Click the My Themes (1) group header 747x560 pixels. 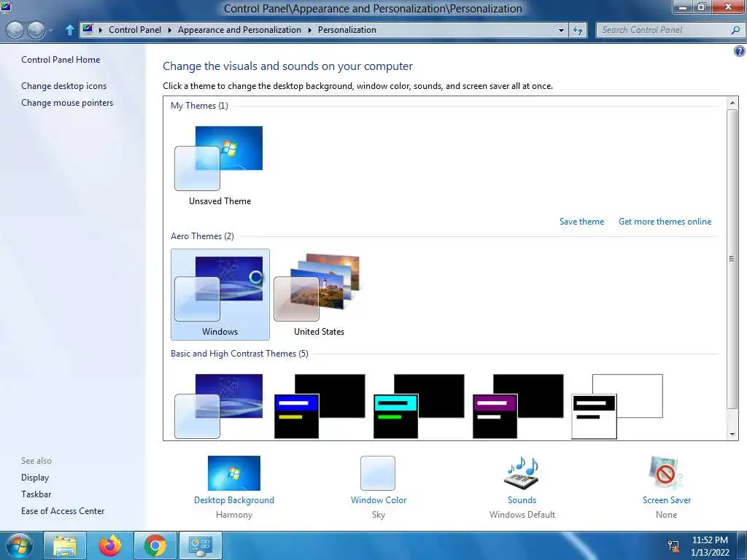(x=199, y=106)
